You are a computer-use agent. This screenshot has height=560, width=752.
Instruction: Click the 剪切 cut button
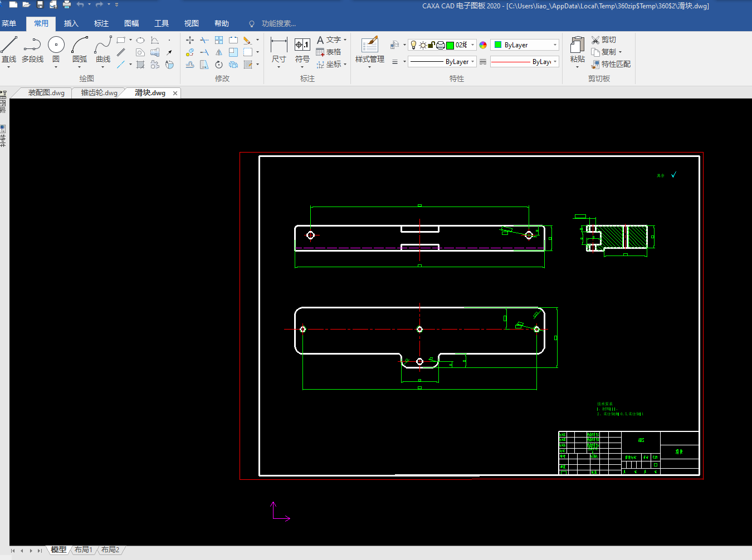tap(604, 40)
